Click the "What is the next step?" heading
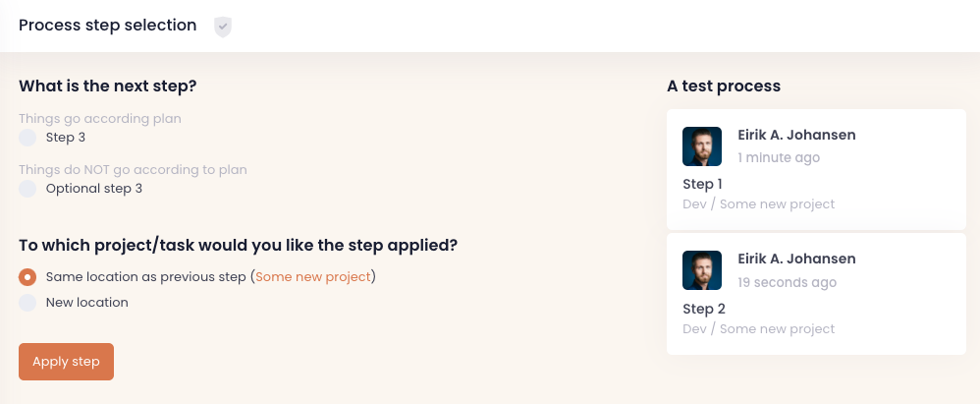 [108, 87]
